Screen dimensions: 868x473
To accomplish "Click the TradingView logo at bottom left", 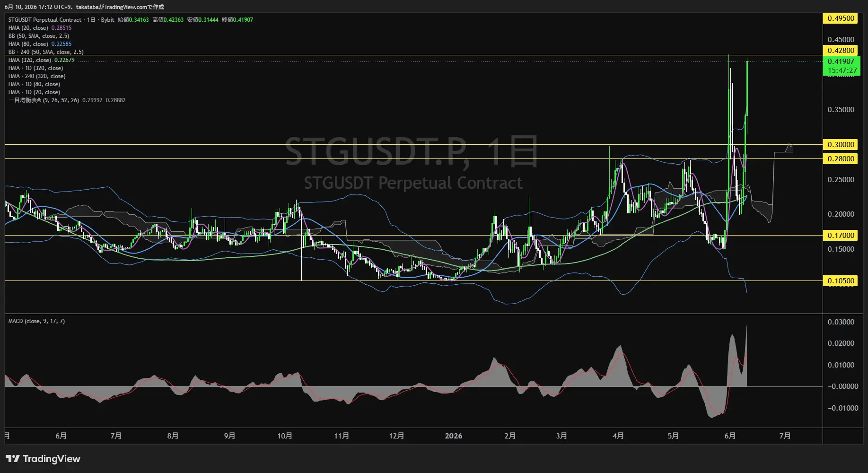I will 43,459.
